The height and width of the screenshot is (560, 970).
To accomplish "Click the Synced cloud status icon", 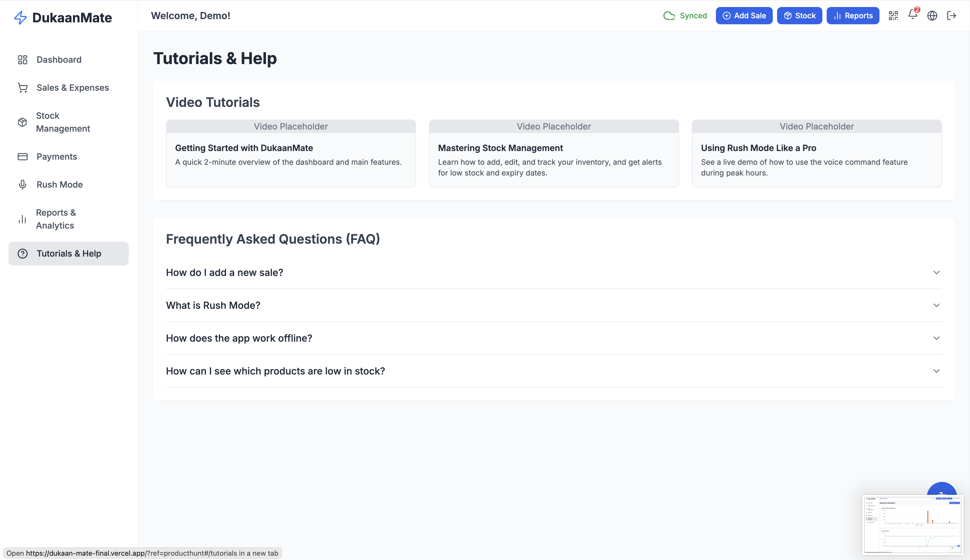I will [669, 16].
